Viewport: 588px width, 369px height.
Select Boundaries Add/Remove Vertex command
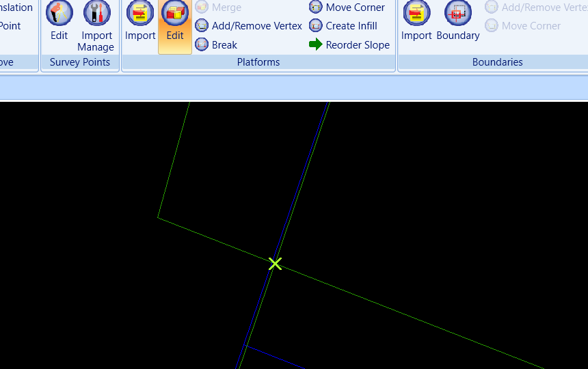(x=536, y=7)
